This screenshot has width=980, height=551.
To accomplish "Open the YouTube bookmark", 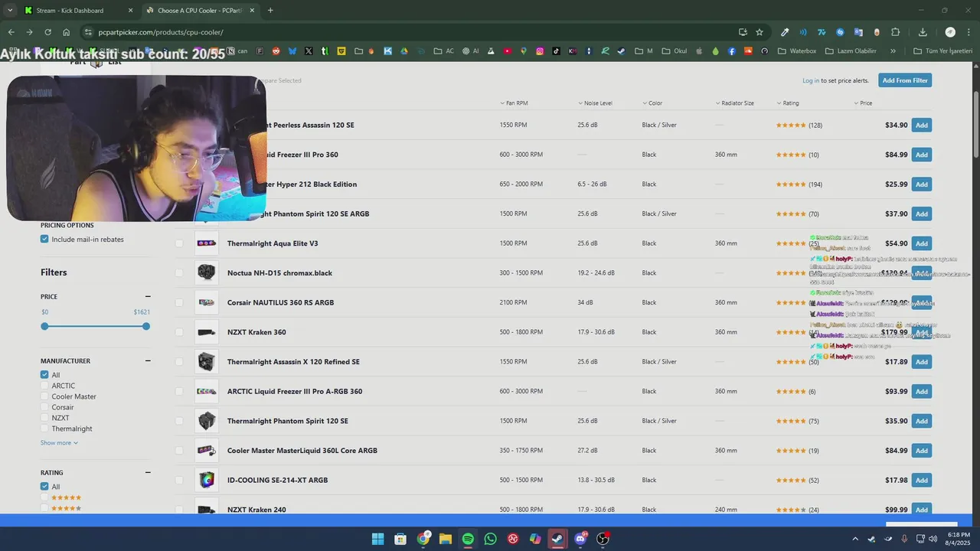I will coord(507,51).
